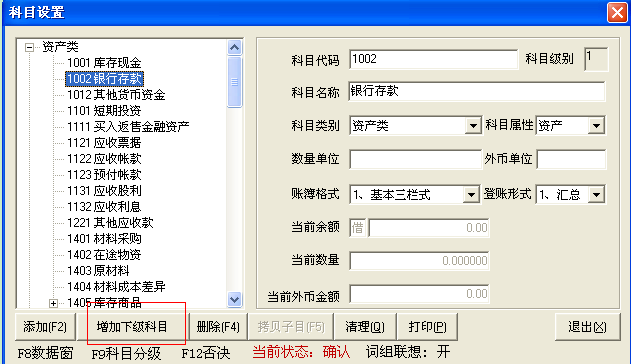Click the 清理(Q) button
Screen dimensions: 631x364
pos(365,327)
